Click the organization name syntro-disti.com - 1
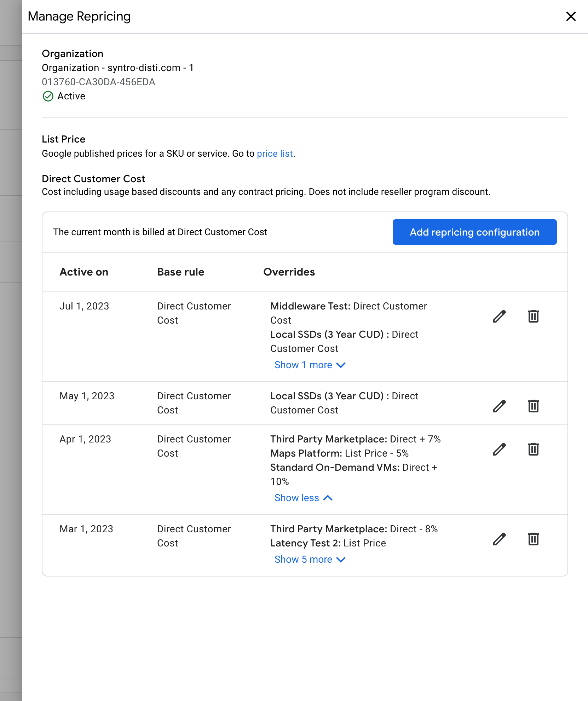 coord(118,68)
